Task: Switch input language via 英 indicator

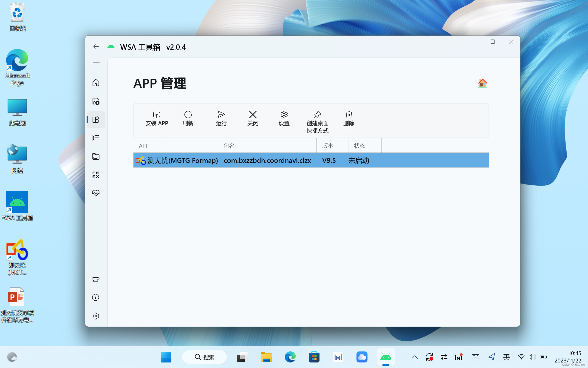Action: 506,357
